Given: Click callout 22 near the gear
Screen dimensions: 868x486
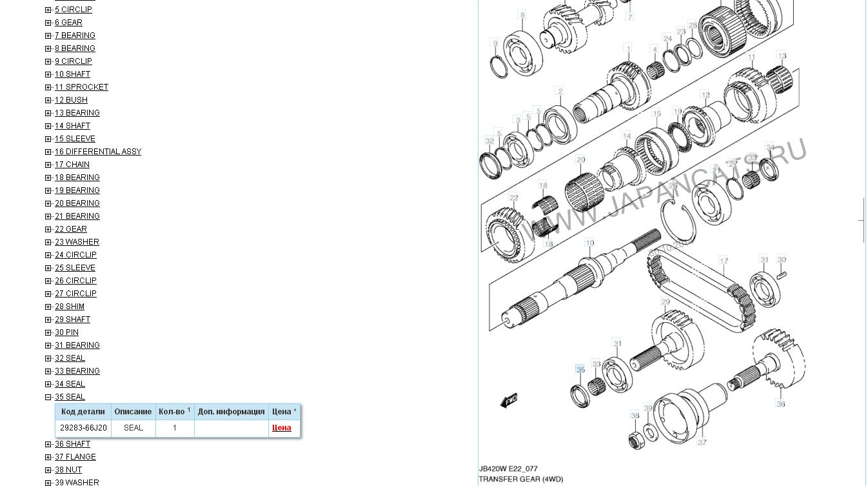Looking at the screenshot, I should [x=513, y=198].
